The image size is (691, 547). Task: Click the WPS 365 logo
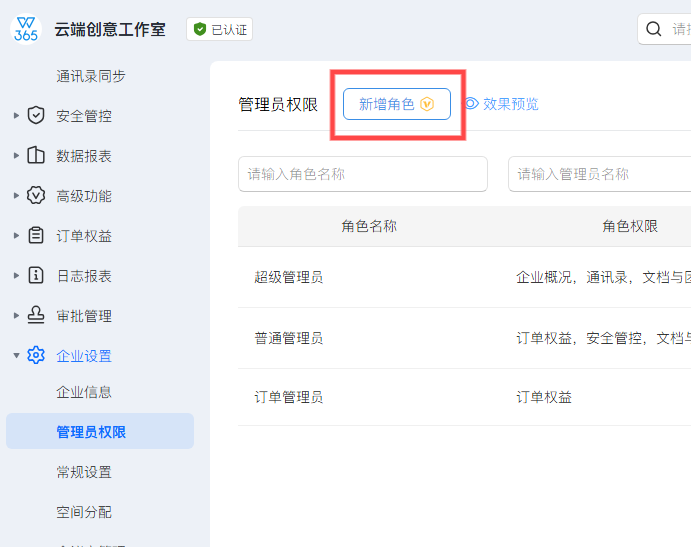point(26,29)
